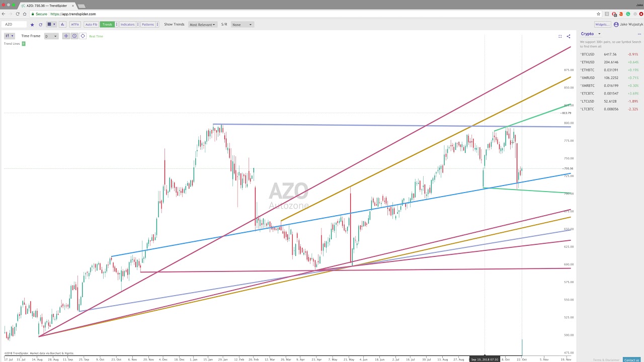Select ^BTCUSD in watchlist
644x362 pixels.
(610, 54)
